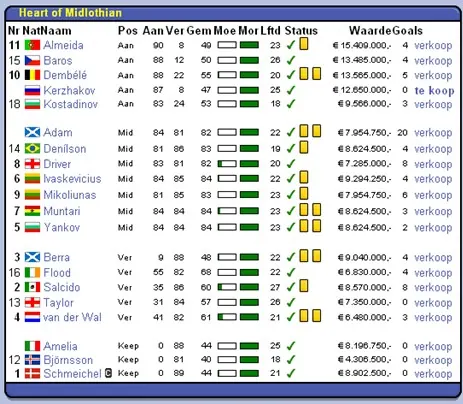Click the Lftd column header
Image resolution: width=463 pixels, height=404 pixels.
[x=270, y=31]
